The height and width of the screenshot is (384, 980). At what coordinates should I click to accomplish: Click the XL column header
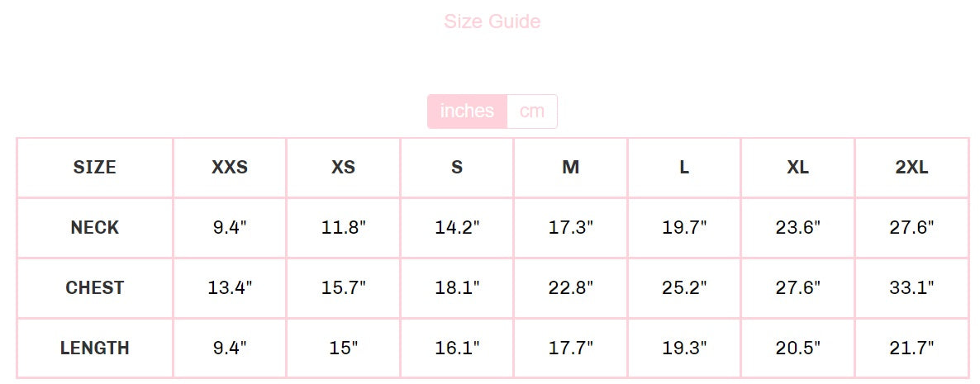click(x=797, y=168)
